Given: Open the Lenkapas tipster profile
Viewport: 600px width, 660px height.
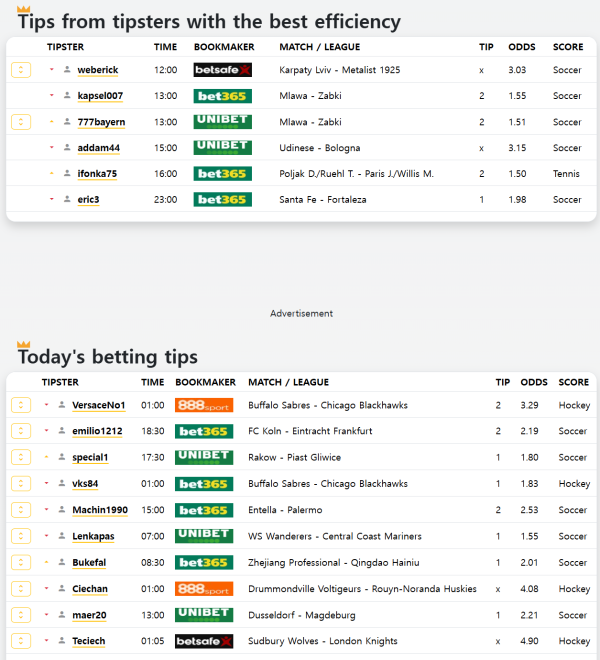Looking at the screenshot, I should click(93, 536).
